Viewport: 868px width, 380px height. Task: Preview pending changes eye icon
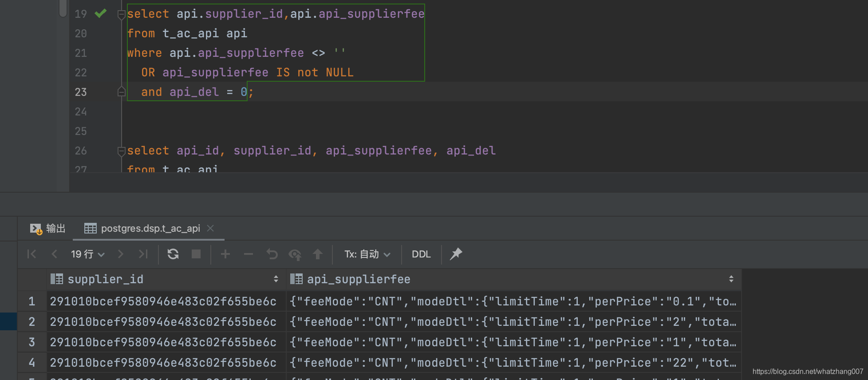tap(295, 254)
